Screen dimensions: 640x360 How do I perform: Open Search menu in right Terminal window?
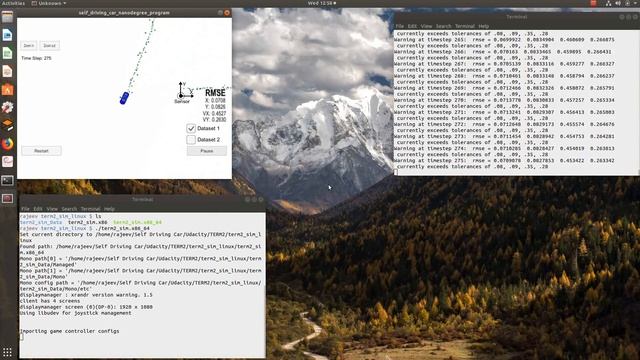(443, 26)
